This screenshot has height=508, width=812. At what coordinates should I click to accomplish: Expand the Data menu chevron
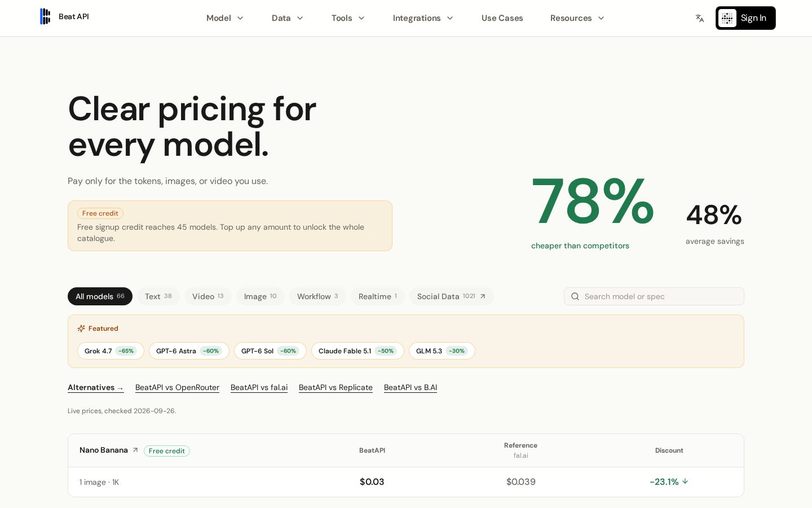click(x=300, y=18)
